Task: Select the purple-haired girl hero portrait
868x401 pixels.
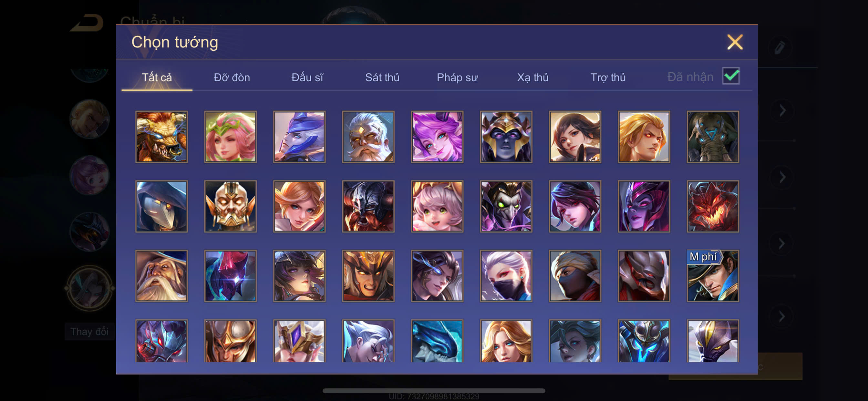Action: pyautogui.click(x=437, y=137)
